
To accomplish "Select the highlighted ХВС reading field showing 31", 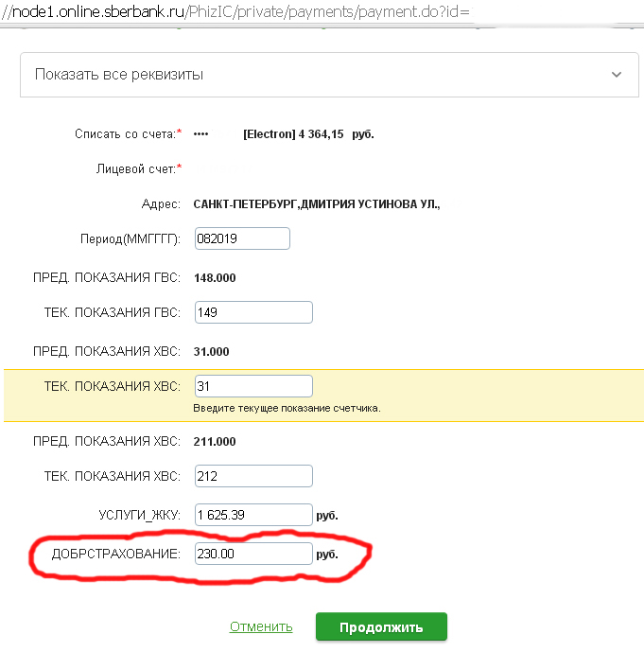I will (x=252, y=386).
